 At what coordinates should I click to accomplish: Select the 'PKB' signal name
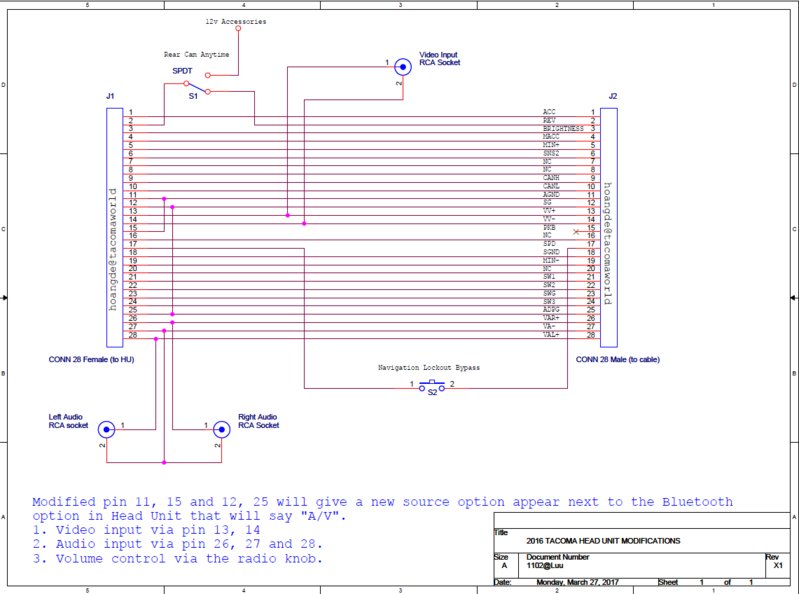coord(549,227)
